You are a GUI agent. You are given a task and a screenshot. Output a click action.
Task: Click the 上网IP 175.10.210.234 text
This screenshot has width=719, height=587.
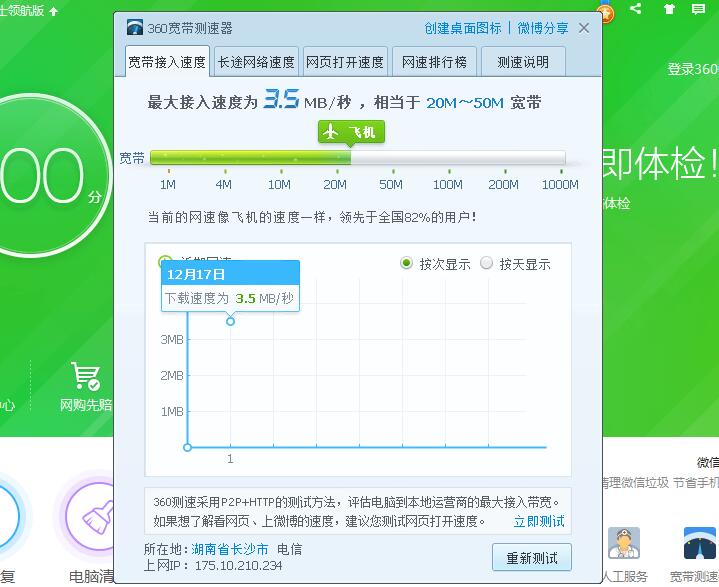[213, 565]
